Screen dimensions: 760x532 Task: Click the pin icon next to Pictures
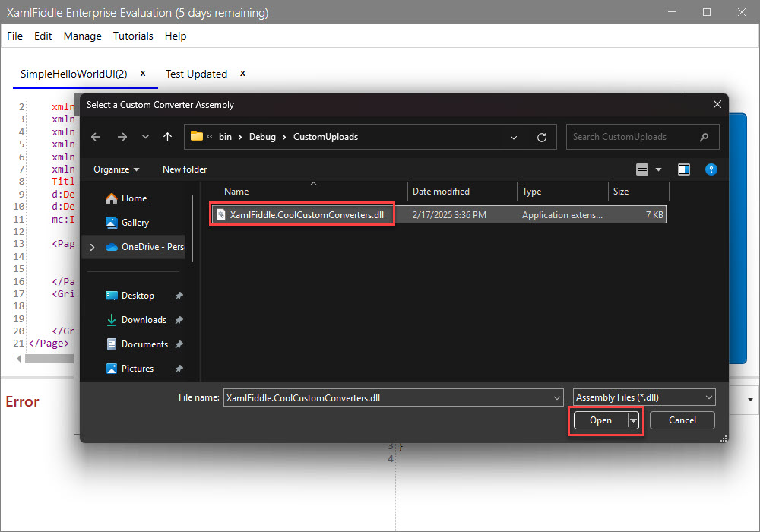179,369
